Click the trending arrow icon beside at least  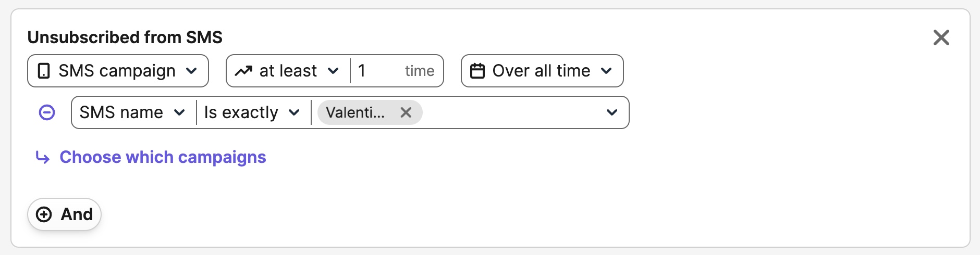coord(243,71)
